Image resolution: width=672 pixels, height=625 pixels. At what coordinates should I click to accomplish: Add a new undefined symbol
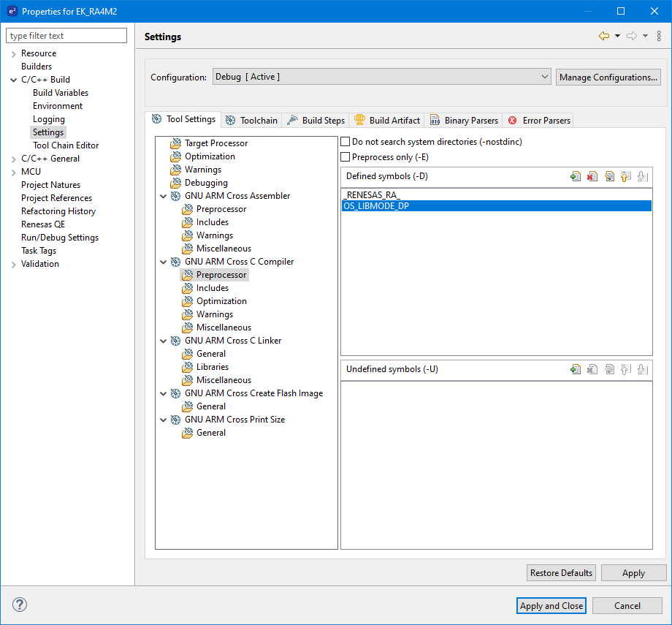click(x=576, y=369)
